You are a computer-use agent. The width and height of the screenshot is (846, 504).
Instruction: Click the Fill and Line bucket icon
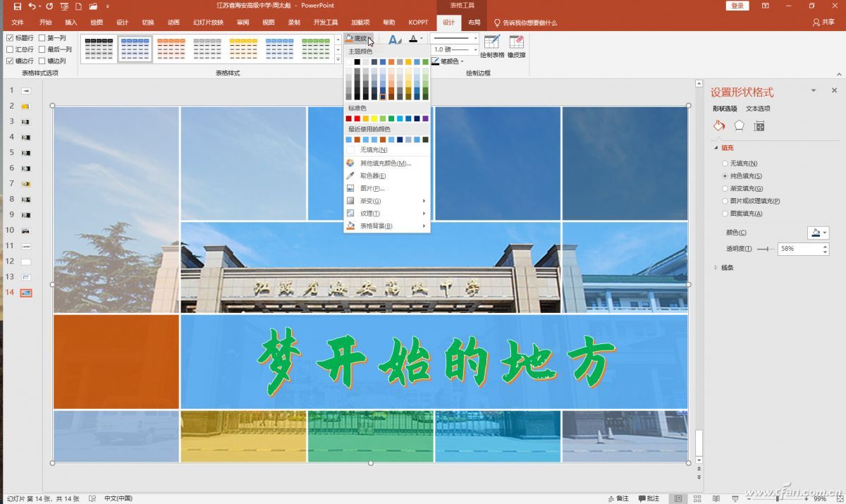718,125
